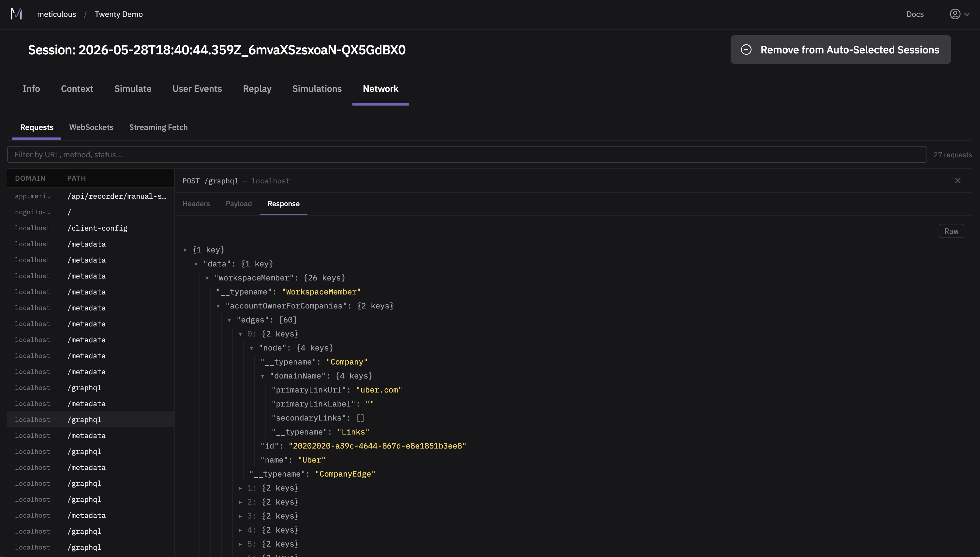This screenshot has height=557, width=980.
Task: Expand edge item 5
Action: (240, 544)
